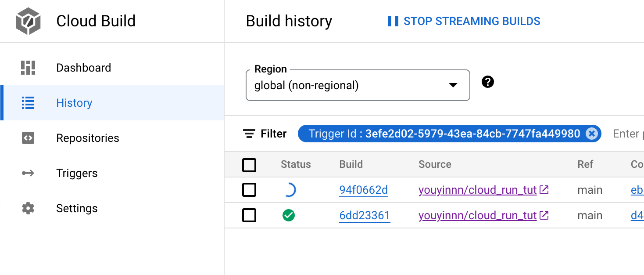
Task: Click the Ref column header
Action: (x=585, y=164)
